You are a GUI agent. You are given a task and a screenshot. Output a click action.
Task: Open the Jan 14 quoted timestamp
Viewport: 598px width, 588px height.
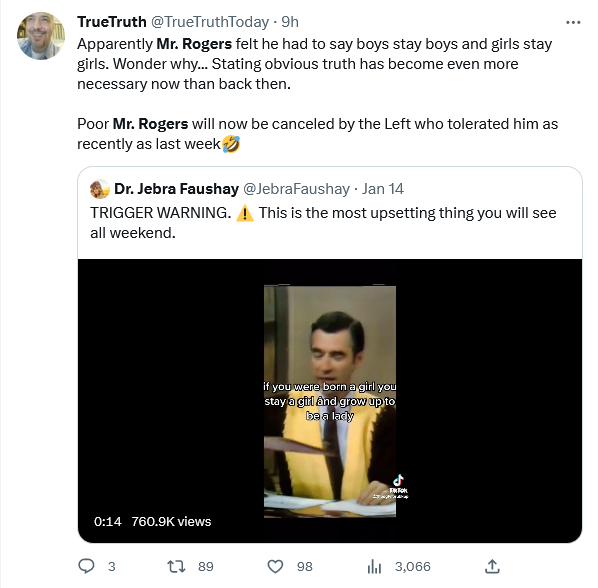pos(383,189)
